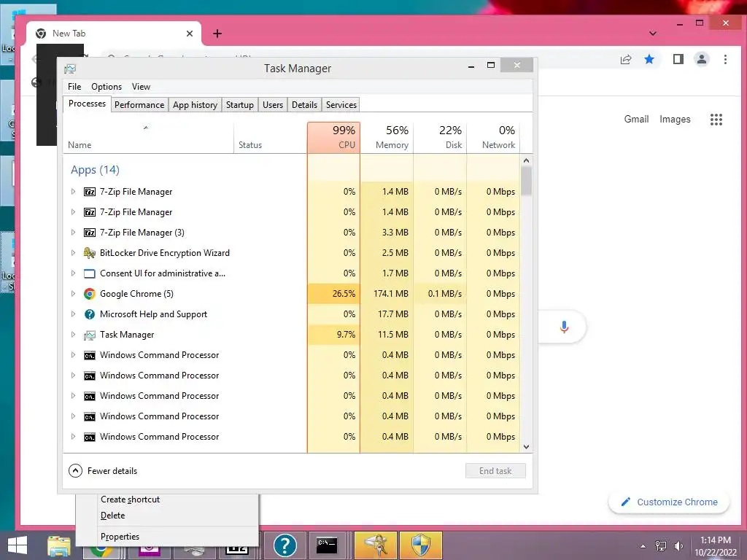Sort by the Disk column header

pos(440,138)
